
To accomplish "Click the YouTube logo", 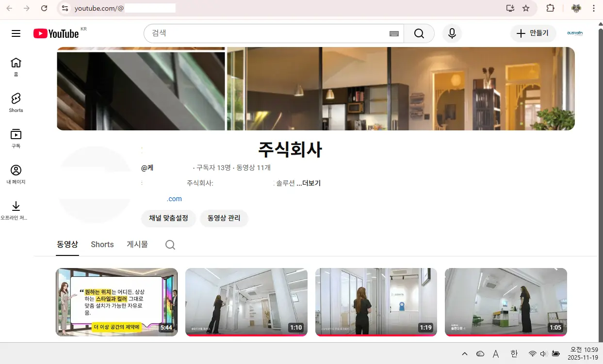I will tap(56, 33).
